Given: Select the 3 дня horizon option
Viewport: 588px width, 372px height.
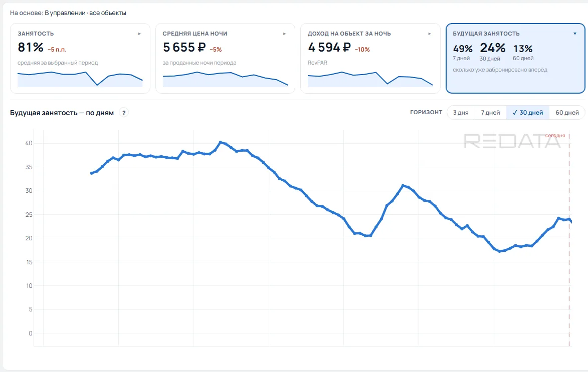Looking at the screenshot, I should point(461,112).
